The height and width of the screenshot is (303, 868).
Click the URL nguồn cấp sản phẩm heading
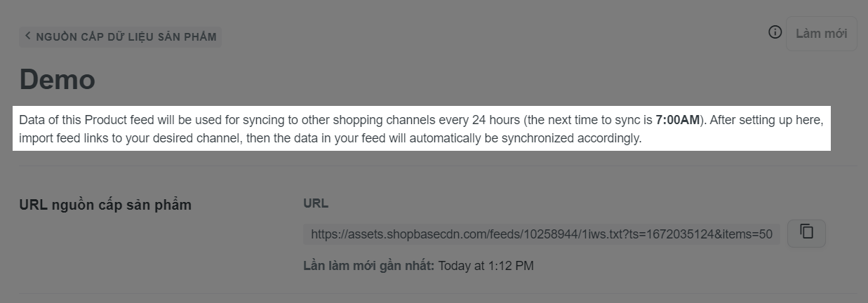click(105, 205)
